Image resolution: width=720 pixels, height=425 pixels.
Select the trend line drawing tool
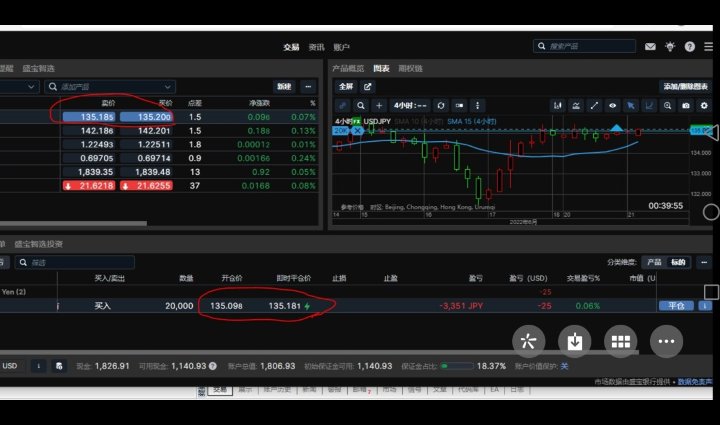pos(594,106)
